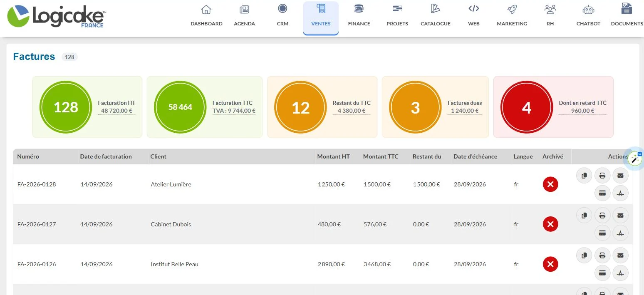Image resolution: width=644 pixels, height=295 pixels.
Task: Email invoice FA-2026-0128 to Atelier Lumière
Action: point(620,176)
